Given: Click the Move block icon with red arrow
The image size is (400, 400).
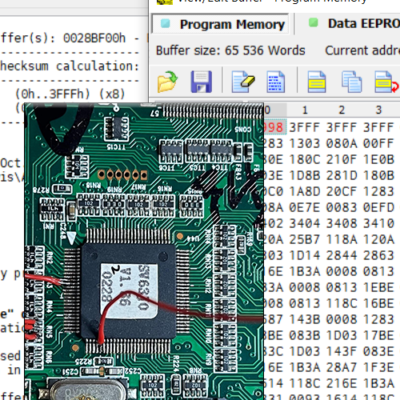Looking at the screenshot, I should point(387,82).
